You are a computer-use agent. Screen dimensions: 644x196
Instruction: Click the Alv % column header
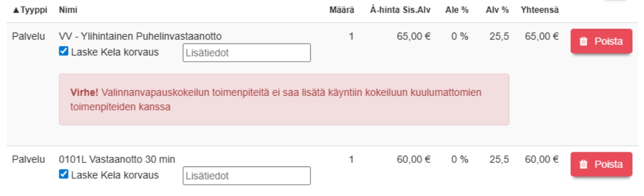click(x=498, y=10)
